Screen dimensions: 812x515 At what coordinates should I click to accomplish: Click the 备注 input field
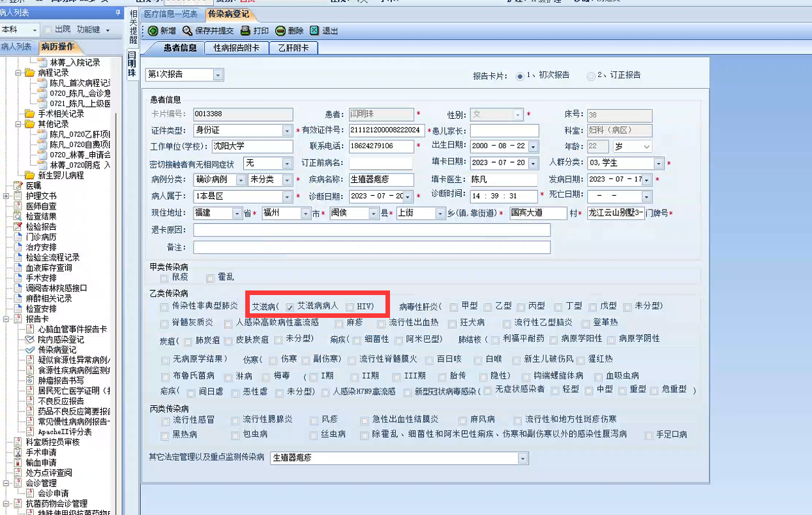point(372,247)
